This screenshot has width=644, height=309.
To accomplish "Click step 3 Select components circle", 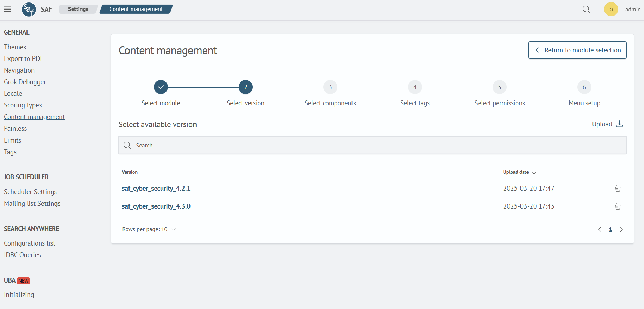I will [330, 87].
